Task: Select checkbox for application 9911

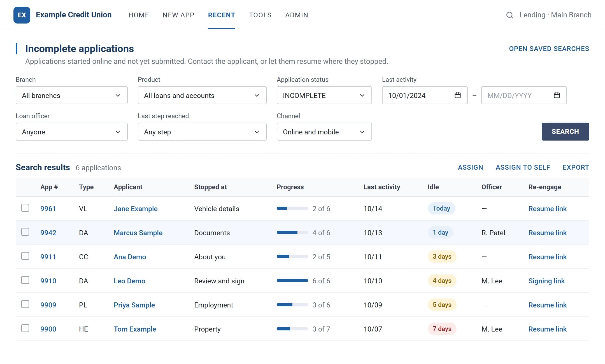Action: tap(25, 256)
